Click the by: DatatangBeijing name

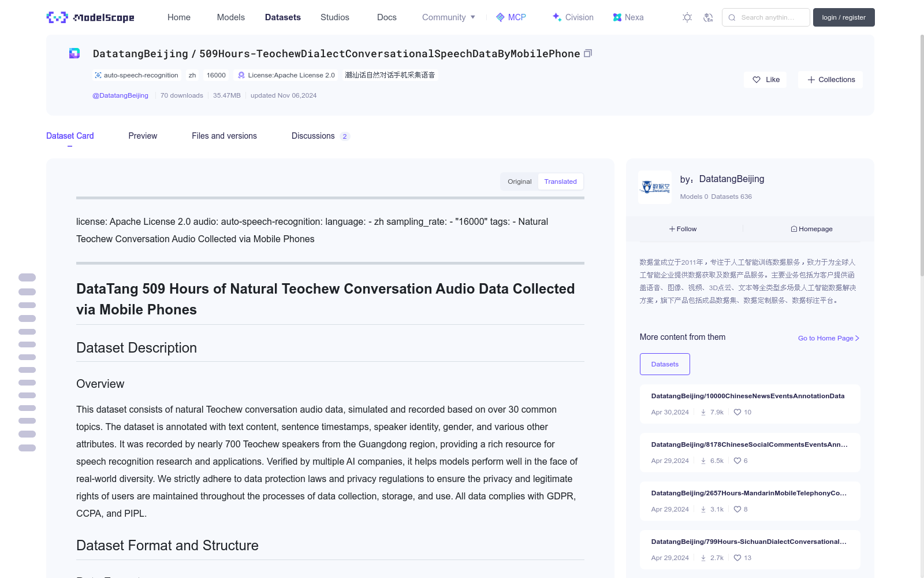(x=722, y=179)
